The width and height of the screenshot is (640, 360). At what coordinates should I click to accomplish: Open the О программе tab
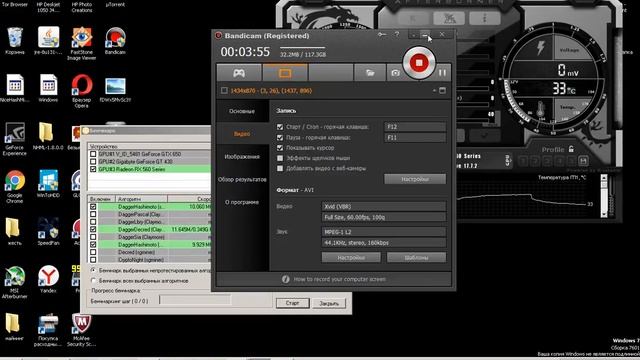click(242, 202)
